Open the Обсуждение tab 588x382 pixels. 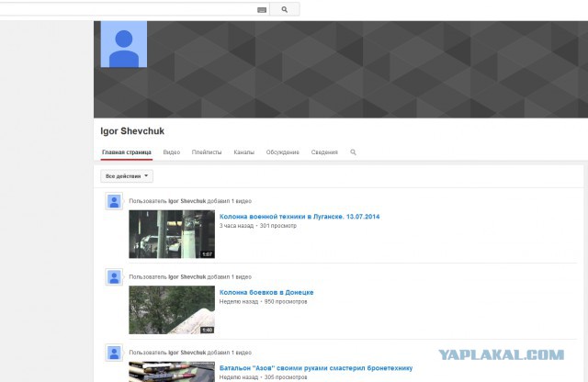pos(283,152)
